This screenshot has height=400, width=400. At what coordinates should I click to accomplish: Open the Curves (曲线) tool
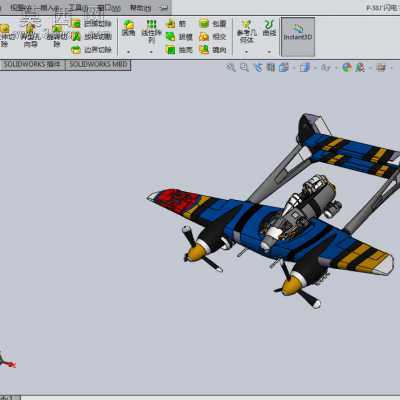pyautogui.click(x=269, y=28)
